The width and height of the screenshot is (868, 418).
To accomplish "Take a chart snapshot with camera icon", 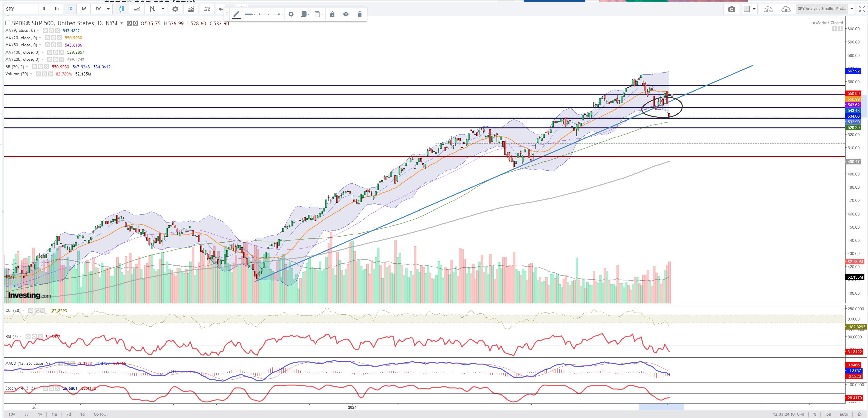I will click(x=731, y=9).
